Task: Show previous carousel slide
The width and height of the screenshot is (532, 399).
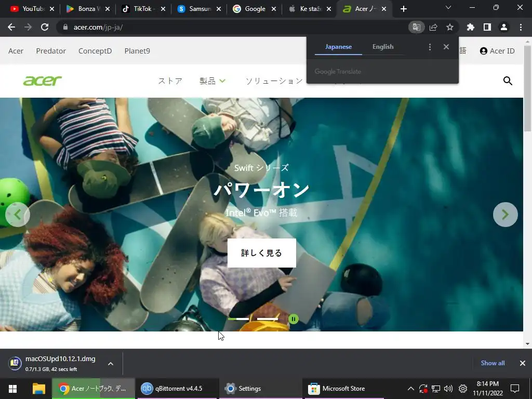Action: coord(18,215)
